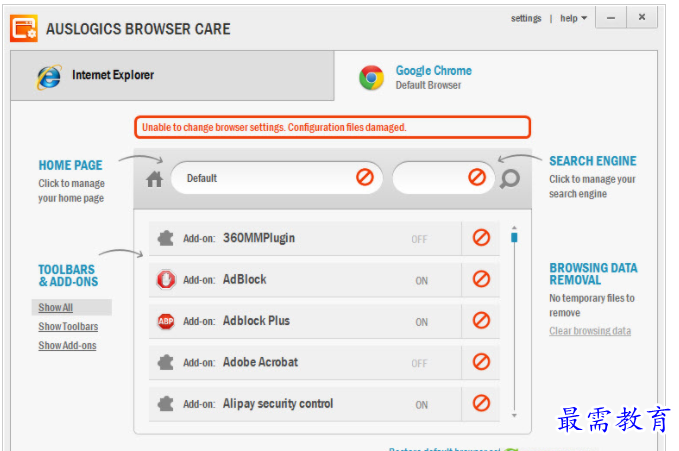
Task: Remove the Adblock Plus block icon
Action: (x=481, y=320)
